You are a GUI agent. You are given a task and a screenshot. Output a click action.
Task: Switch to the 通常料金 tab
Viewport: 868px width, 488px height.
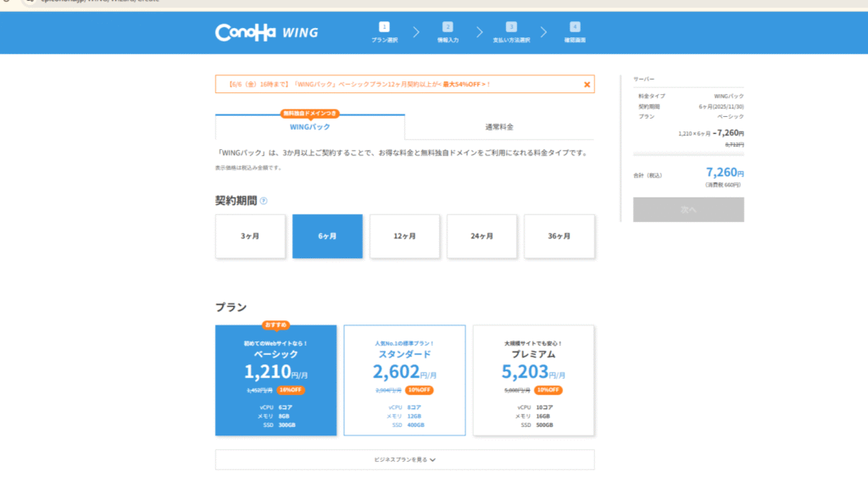(x=499, y=127)
